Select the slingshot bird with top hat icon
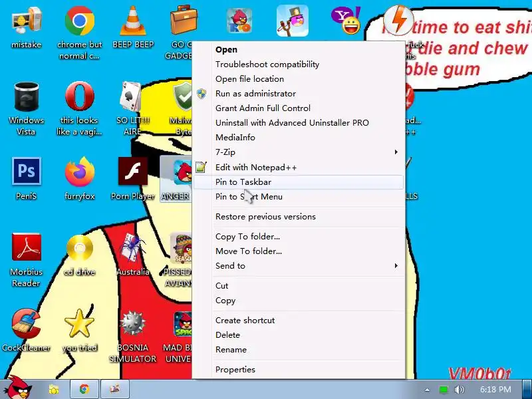 (x=293, y=21)
